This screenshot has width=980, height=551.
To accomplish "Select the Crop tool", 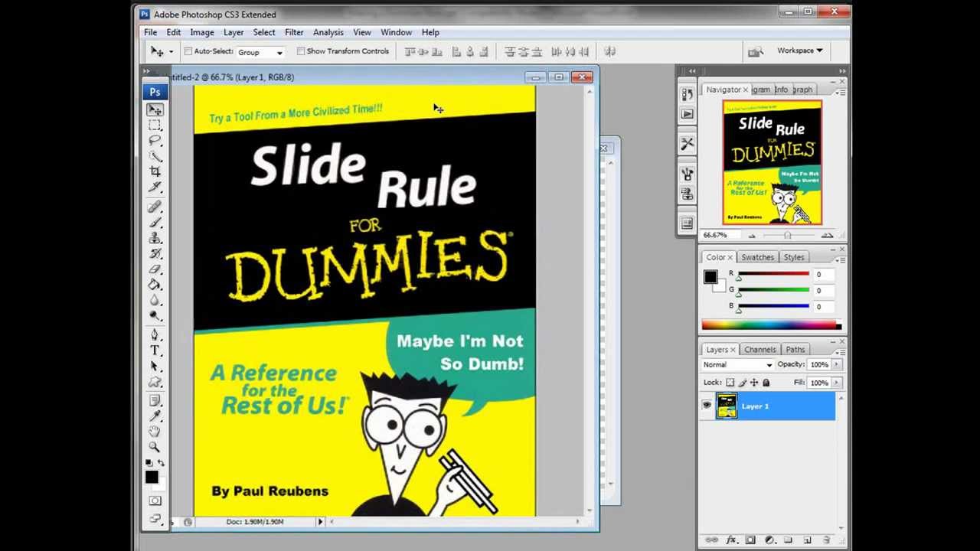I will tap(155, 171).
